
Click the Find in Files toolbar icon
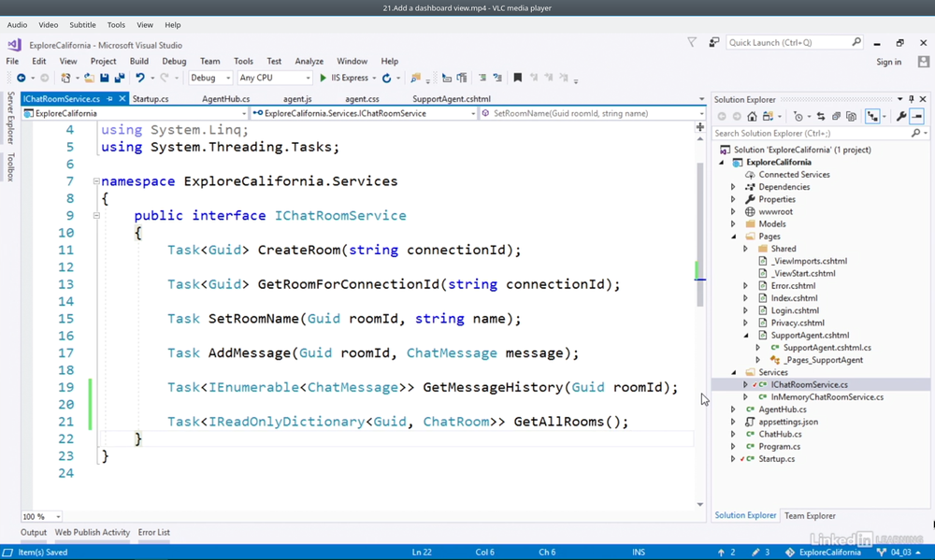(416, 79)
